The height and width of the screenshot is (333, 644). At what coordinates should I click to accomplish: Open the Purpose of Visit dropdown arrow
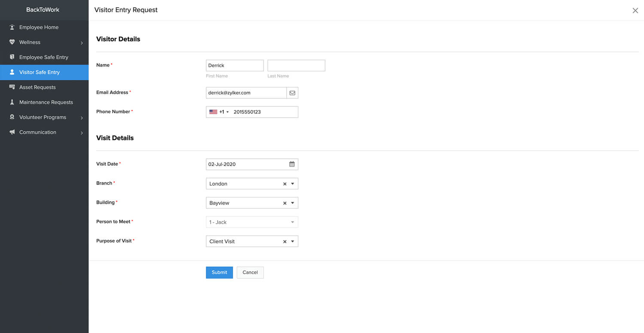pyautogui.click(x=293, y=242)
